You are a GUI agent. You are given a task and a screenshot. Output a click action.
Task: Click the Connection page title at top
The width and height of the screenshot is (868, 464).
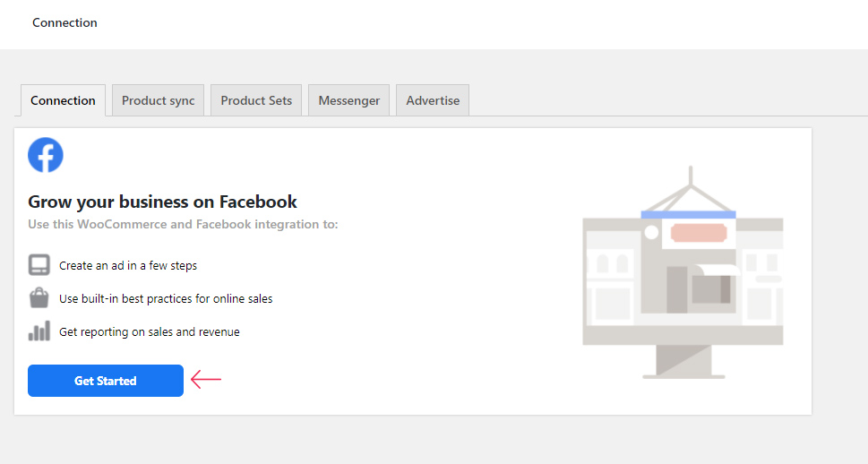pyautogui.click(x=64, y=22)
